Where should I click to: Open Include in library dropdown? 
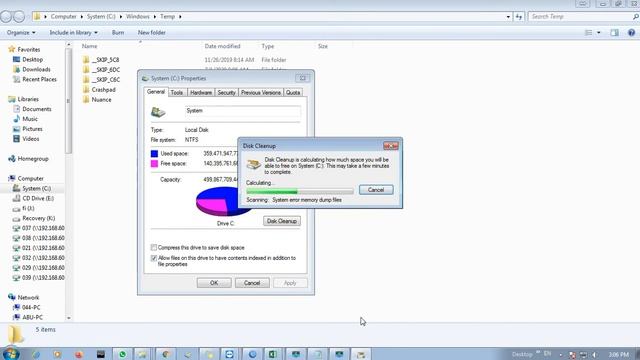tap(73, 33)
